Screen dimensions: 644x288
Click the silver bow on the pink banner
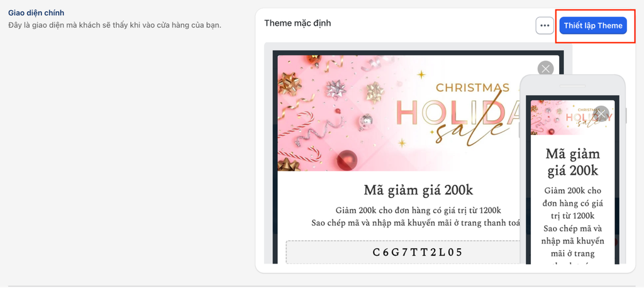[x=336, y=89]
